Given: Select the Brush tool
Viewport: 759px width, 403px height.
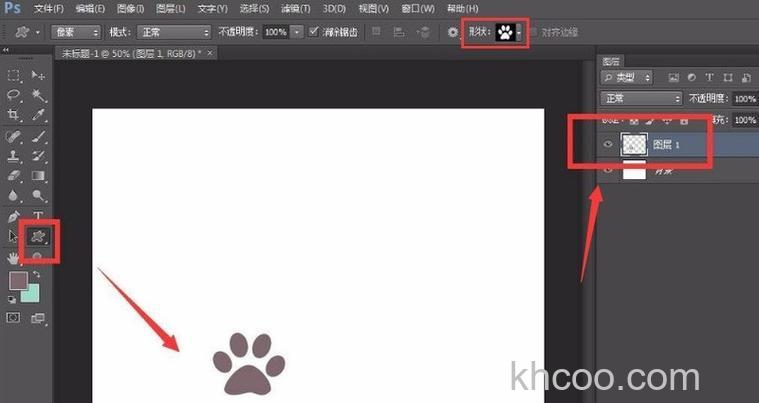Looking at the screenshot, I should coord(38,136).
